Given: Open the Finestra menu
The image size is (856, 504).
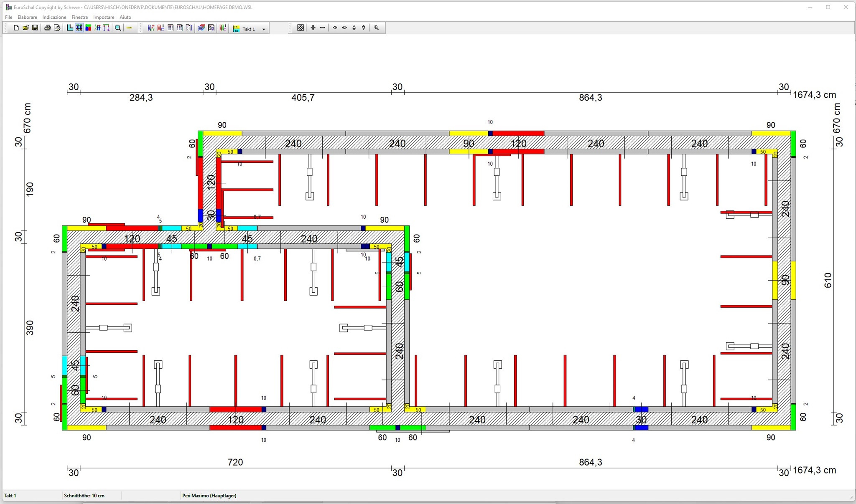Looking at the screenshot, I should [79, 17].
